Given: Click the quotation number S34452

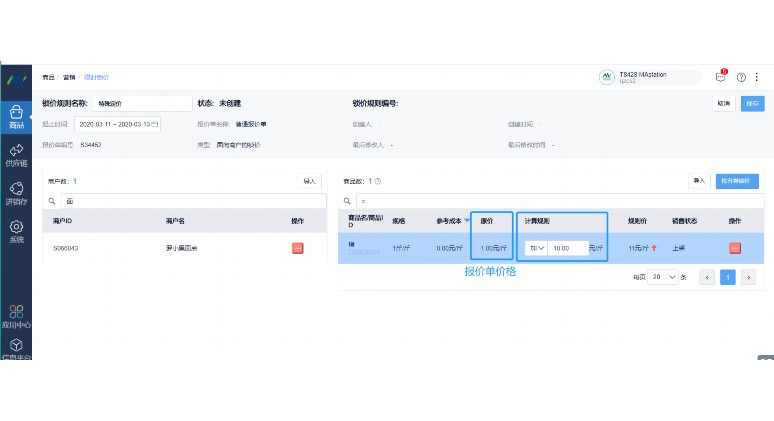Looking at the screenshot, I should pos(91,145).
